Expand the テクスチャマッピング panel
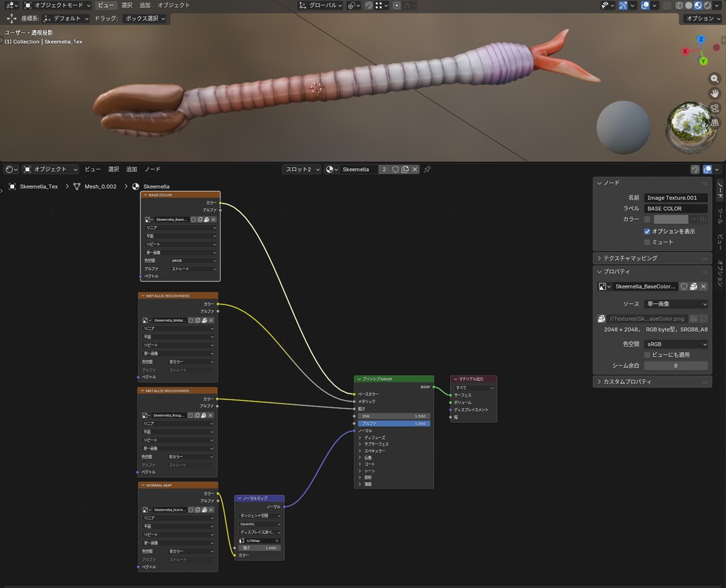This screenshot has width=726, height=588. click(652, 258)
